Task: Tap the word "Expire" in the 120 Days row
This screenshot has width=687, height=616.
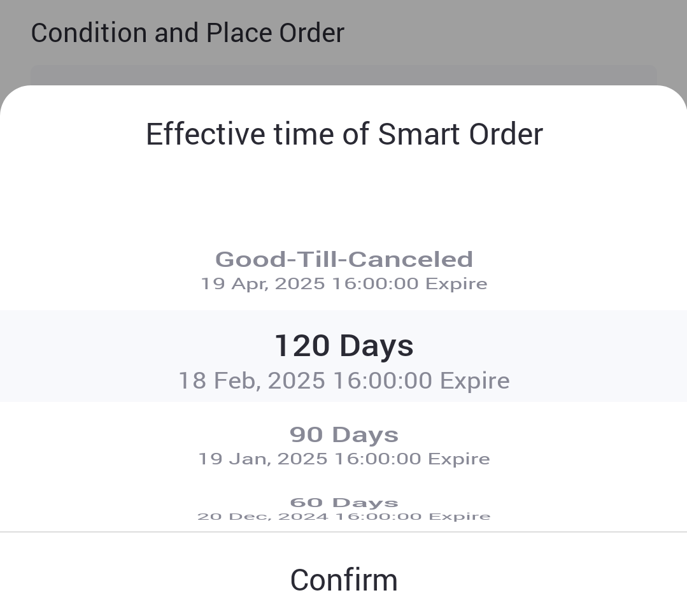Action: (x=475, y=381)
